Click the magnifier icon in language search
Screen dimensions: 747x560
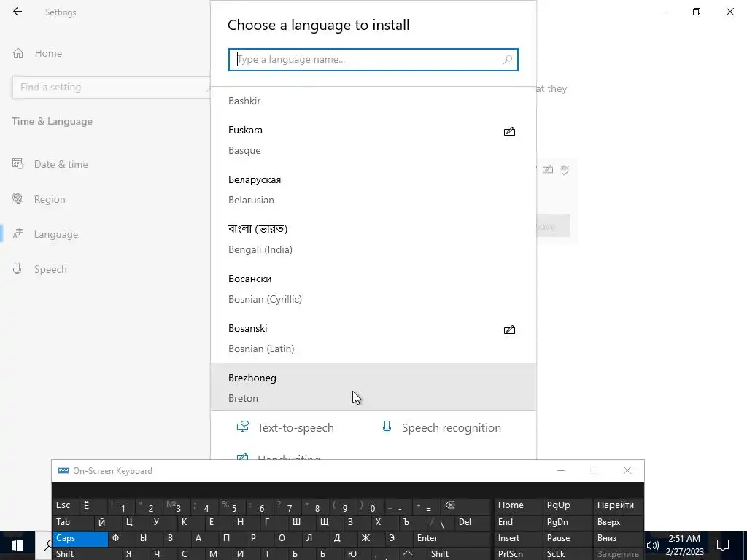508,60
